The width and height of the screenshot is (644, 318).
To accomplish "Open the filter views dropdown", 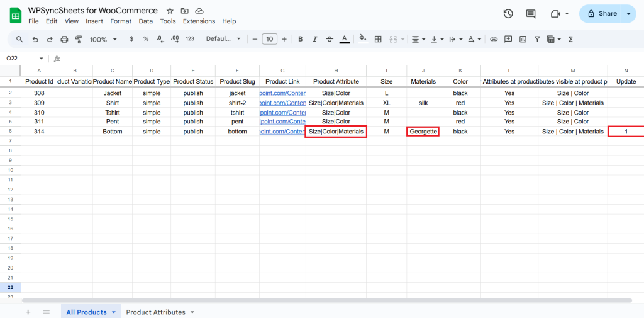I will [553, 39].
